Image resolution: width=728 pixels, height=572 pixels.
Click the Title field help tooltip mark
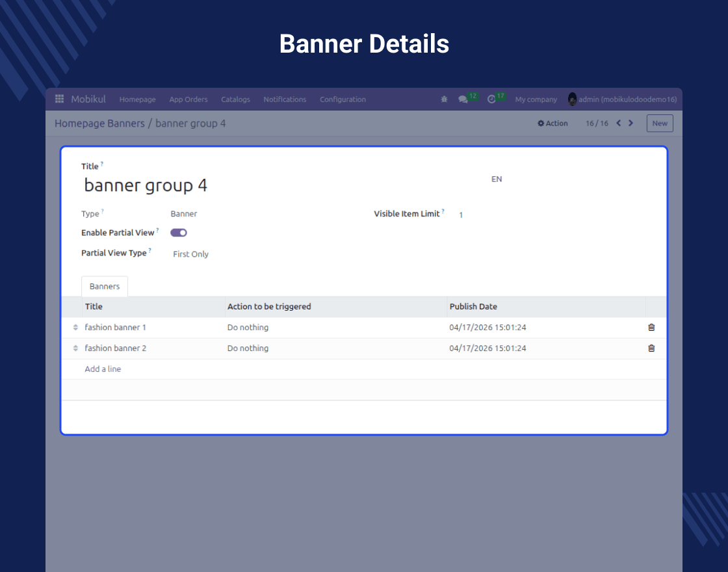click(101, 163)
